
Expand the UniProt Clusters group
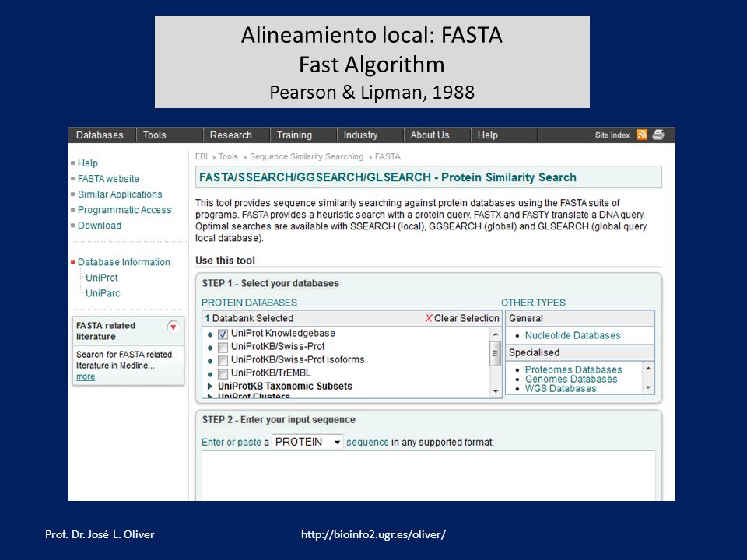click(x=210, y=396)
